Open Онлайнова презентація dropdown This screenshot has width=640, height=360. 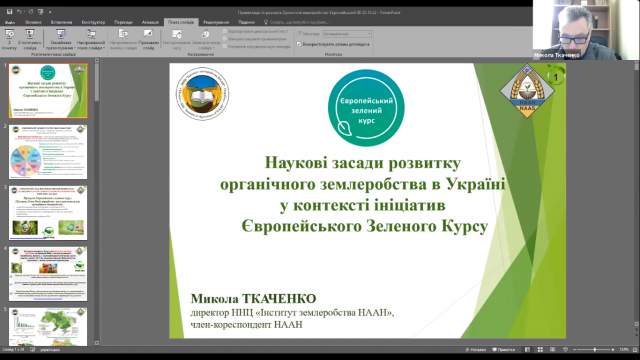coord(61,40)
